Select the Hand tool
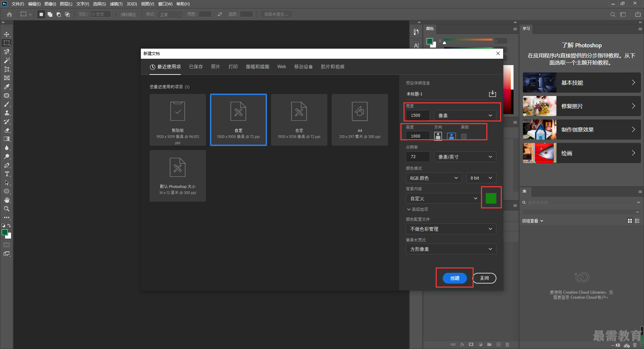 (7, 200)
